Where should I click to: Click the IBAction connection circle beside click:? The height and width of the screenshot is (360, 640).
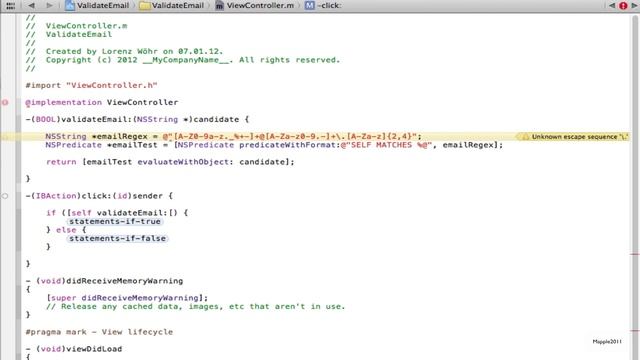click(x=5, y=196)
